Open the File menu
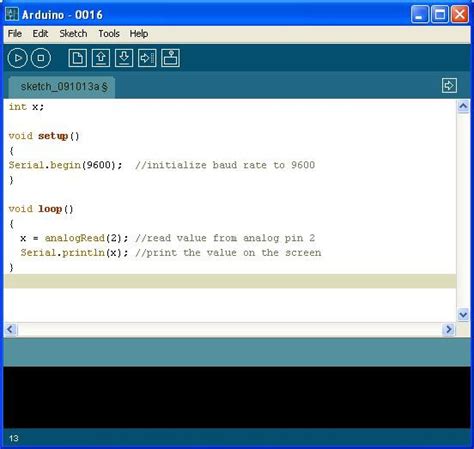Screen dimensions: 474x449 pyautogui.click(x=15, y=34)
